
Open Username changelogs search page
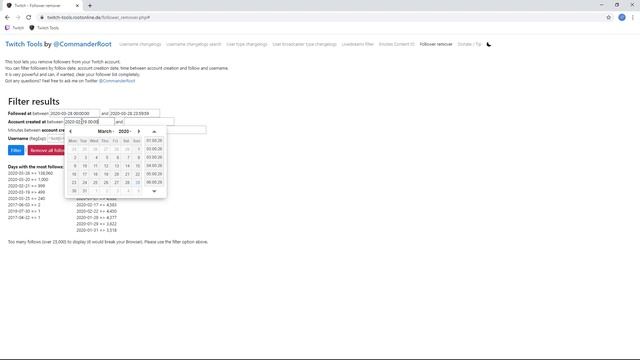tap(193, 44)
